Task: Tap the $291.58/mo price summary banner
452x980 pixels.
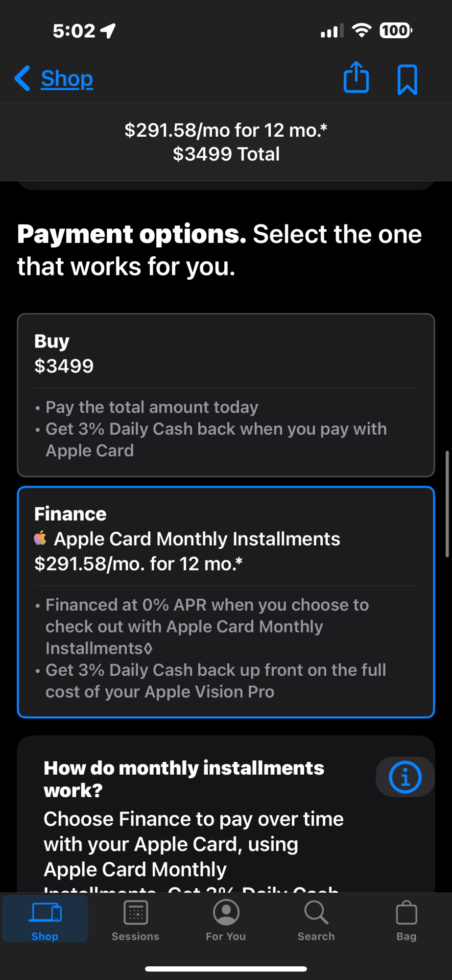Action: point(226,142)
